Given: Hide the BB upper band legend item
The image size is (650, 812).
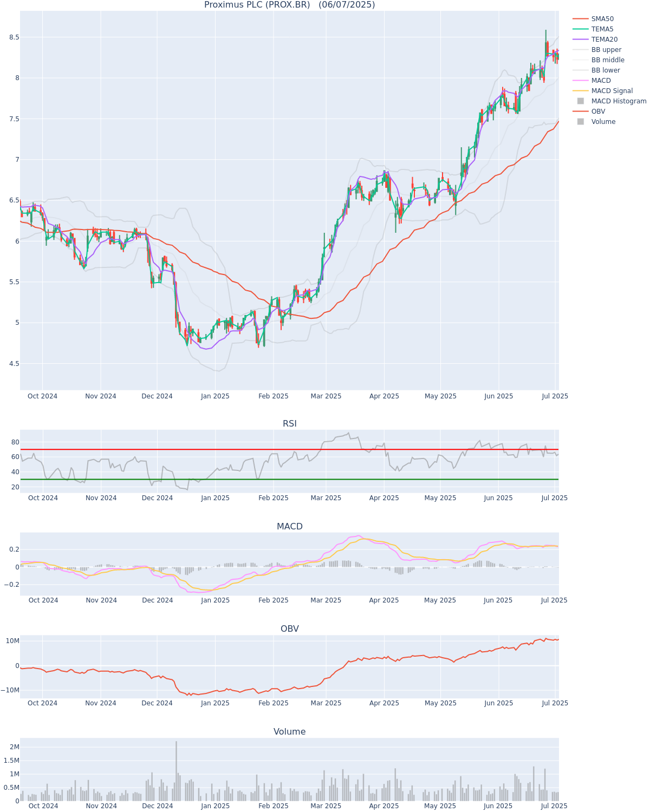Looking at the screenshot, I should click(606, 50).
